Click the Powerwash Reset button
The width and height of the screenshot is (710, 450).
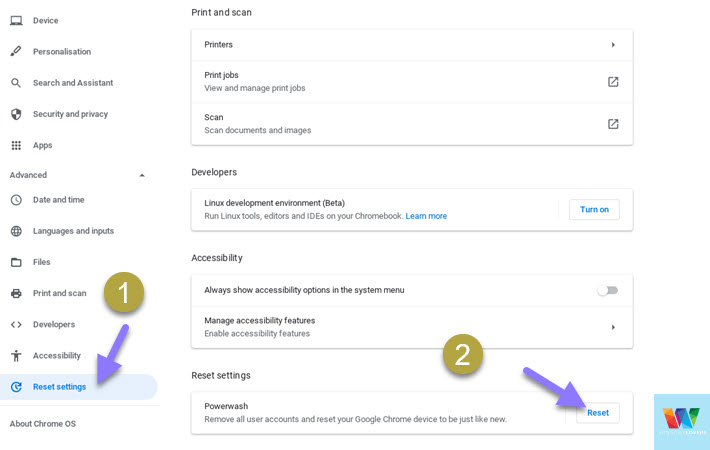[598, 413]
